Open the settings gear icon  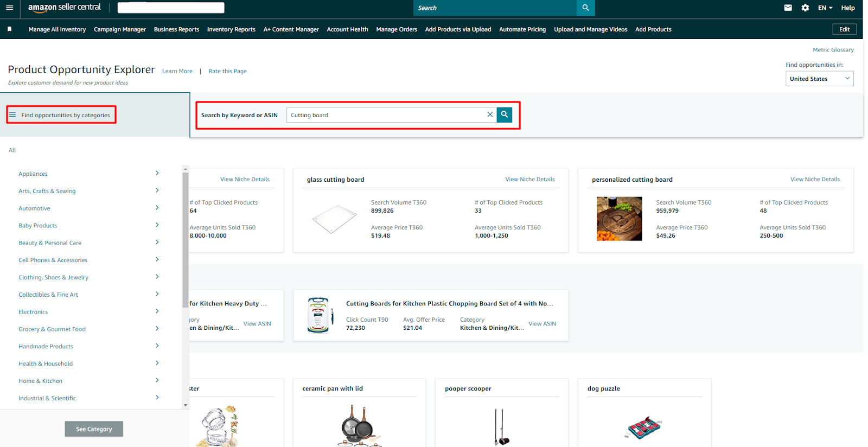click(805, 8)
